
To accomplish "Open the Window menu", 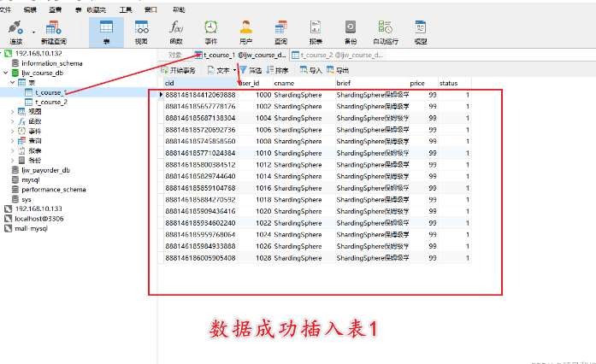I will (150, 9).
